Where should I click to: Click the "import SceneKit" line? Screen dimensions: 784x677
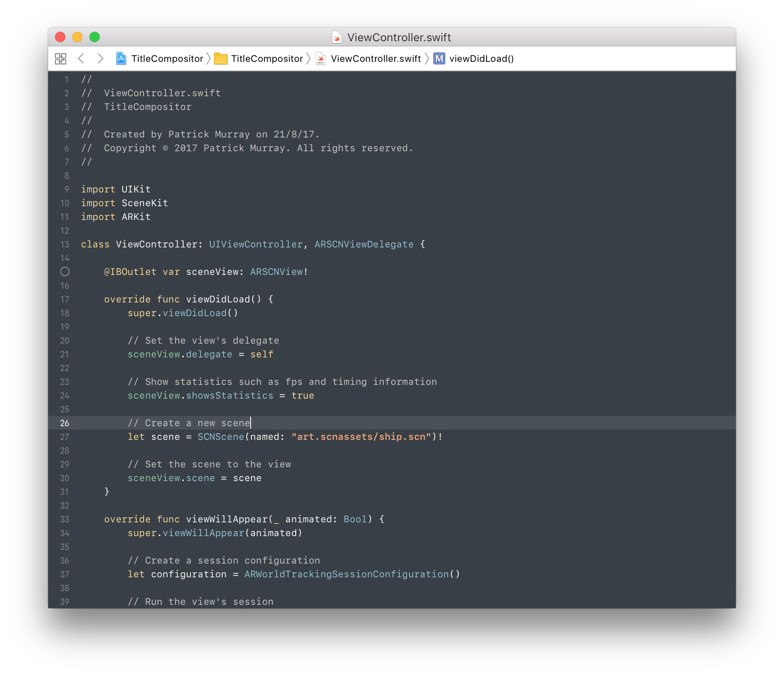(x=125, y=203)
